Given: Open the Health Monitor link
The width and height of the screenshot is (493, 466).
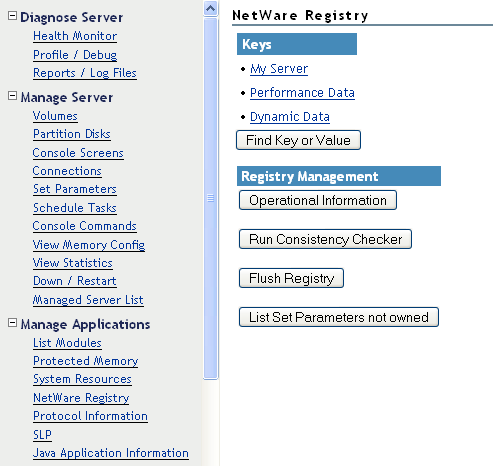Looking at the screenshot, I should point(75,36).
